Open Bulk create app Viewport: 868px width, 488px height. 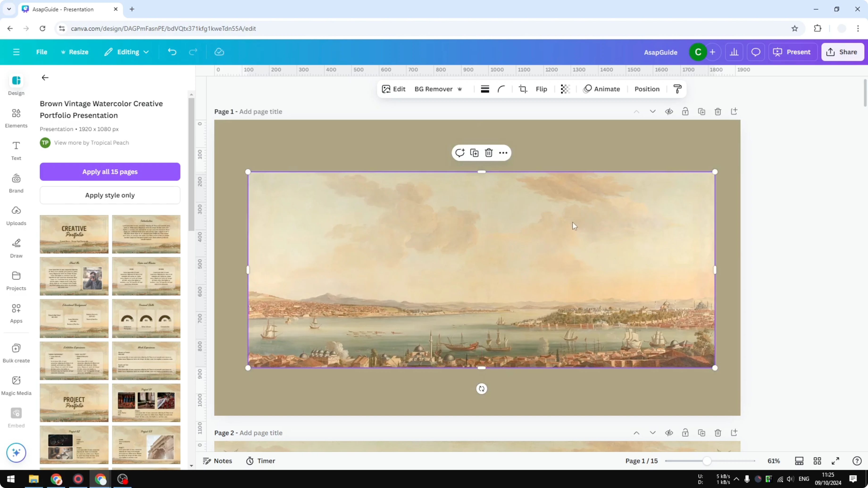[x=16, y=353]
